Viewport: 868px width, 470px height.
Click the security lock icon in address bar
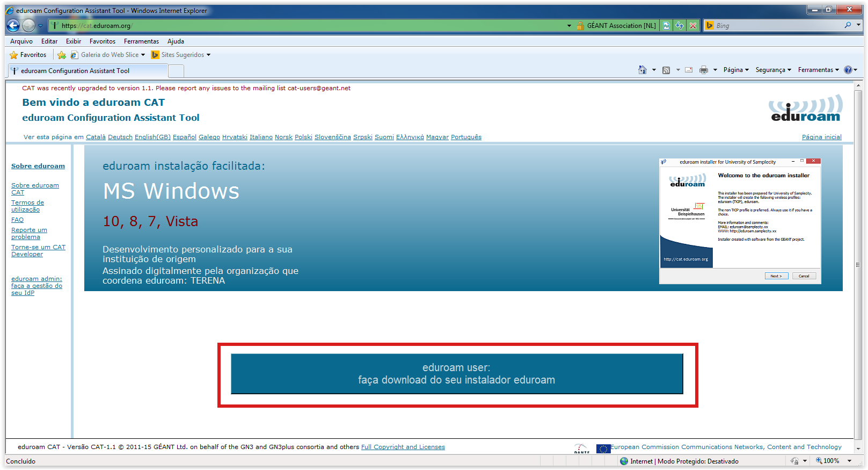point(580,25)
